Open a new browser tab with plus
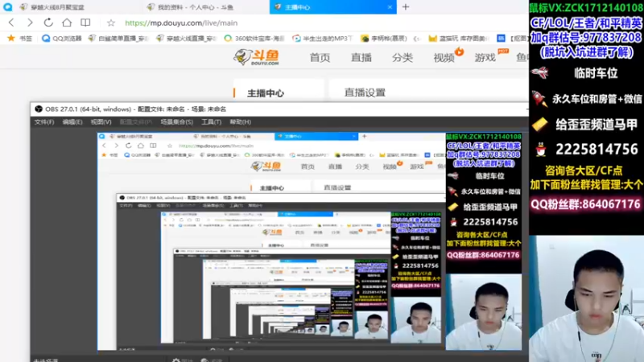The image size is (644, 362). pyautogui.click(x=406, y=7)
